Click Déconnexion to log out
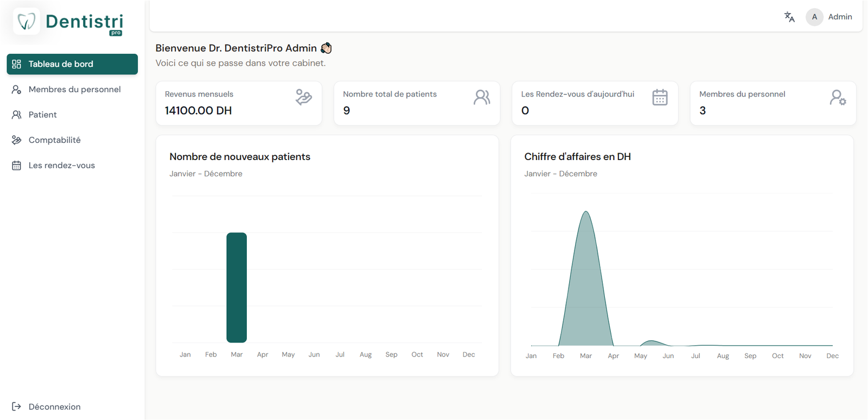The width and height of the screenshot is (868, 420). point(54,406)
